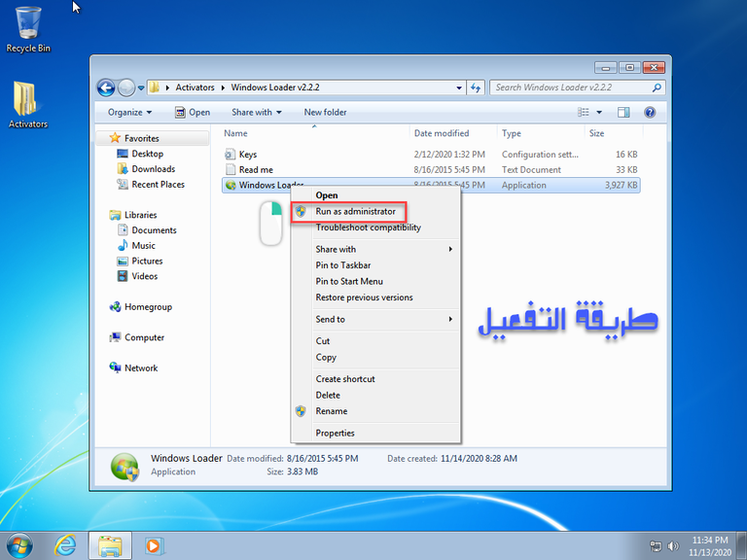Select the Activators folder on desktop
This screenshot has height=560, width=747.
27,105
